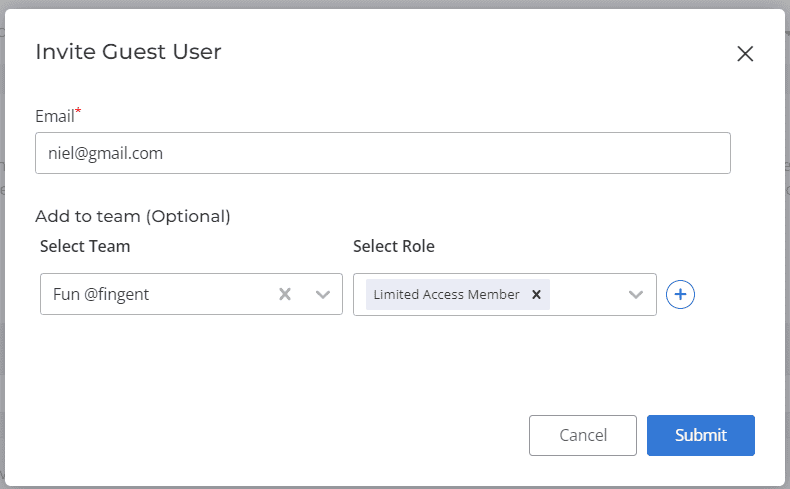
Task: Click the Add to team (Optional) heading
Action: point(132,216)
